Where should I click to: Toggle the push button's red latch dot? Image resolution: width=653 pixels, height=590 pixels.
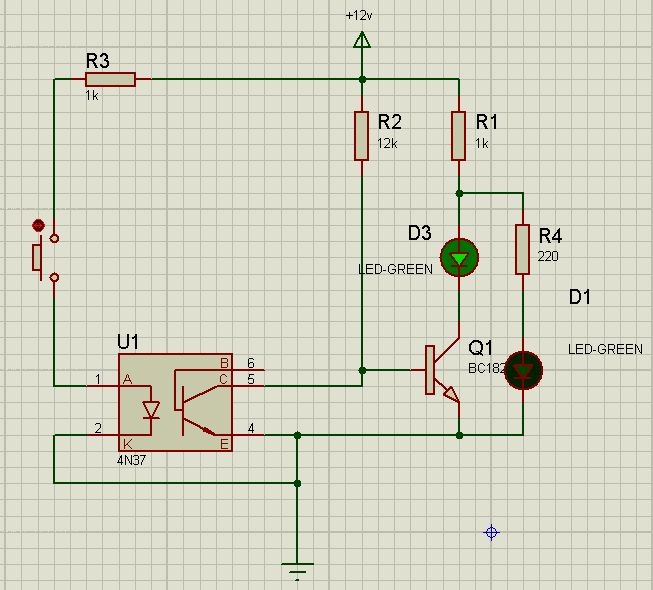pos(39,225)
